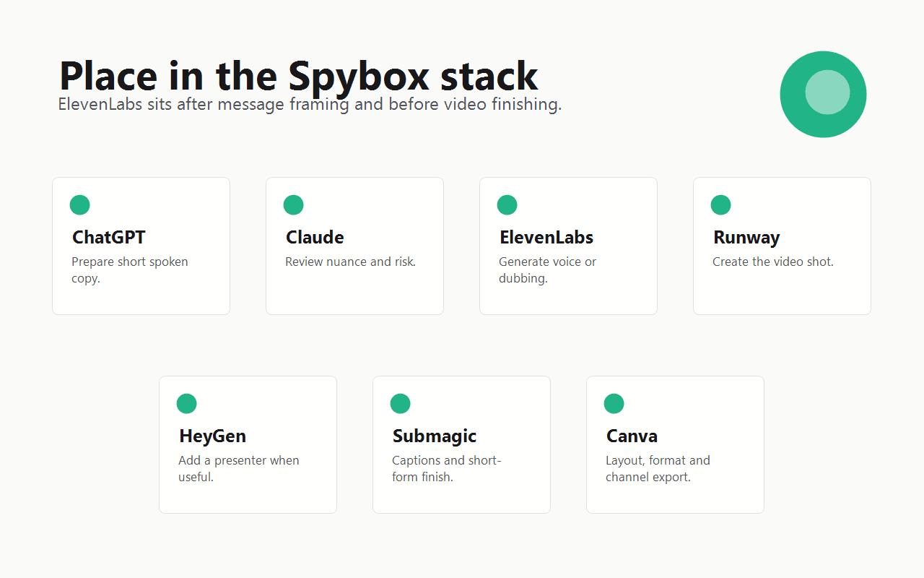Click the green dot on the ElevenLabs card
The width and height of the screenshot is (924, 578).
pyautogui.click(x=507, y=204)
